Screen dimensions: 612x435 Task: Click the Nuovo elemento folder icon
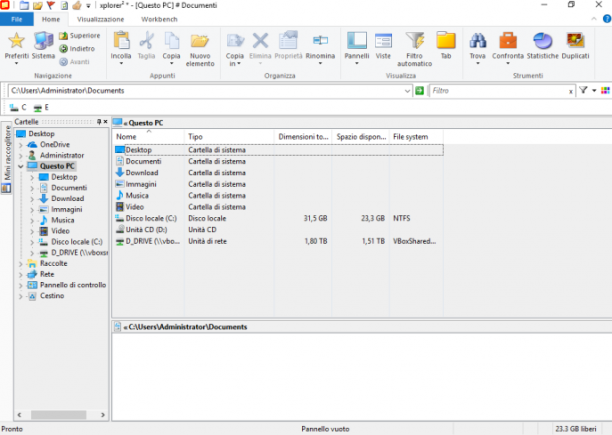click(x=200, y=40)
